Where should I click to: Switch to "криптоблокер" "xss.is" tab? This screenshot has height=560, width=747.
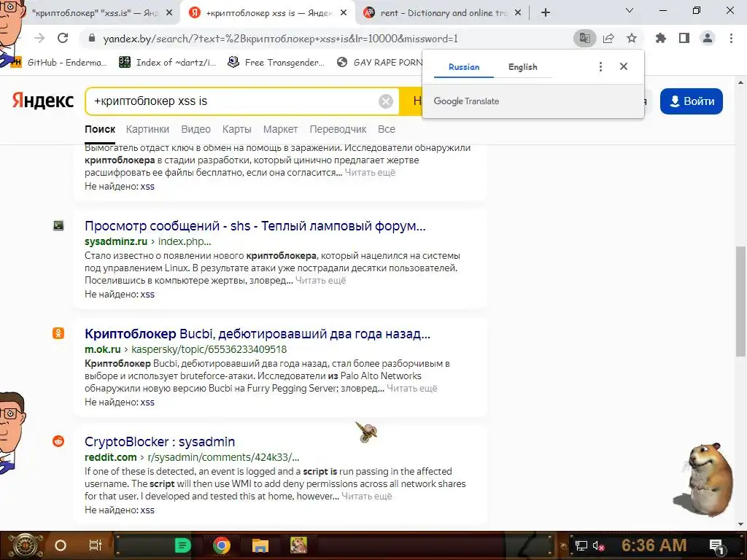(96, 13)
